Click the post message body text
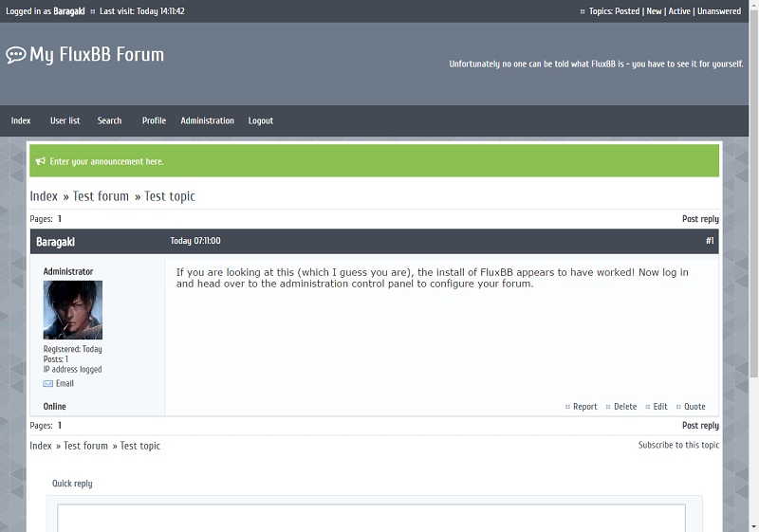Screen dimensions: 759x532 432,278
